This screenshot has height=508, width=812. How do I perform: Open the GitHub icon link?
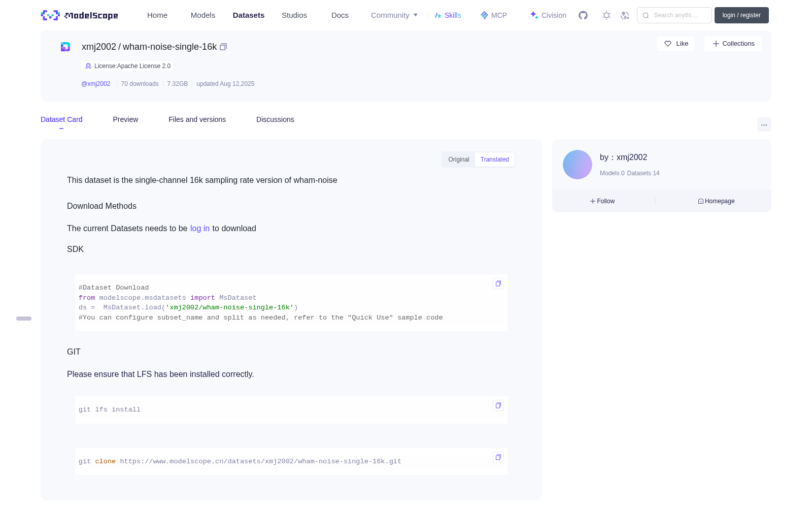583,15
